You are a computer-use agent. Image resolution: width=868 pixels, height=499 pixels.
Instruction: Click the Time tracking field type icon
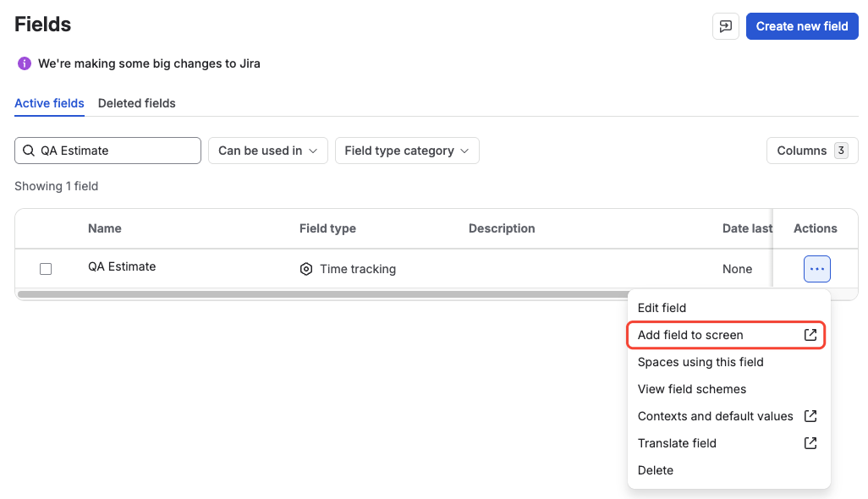point(306,269)
